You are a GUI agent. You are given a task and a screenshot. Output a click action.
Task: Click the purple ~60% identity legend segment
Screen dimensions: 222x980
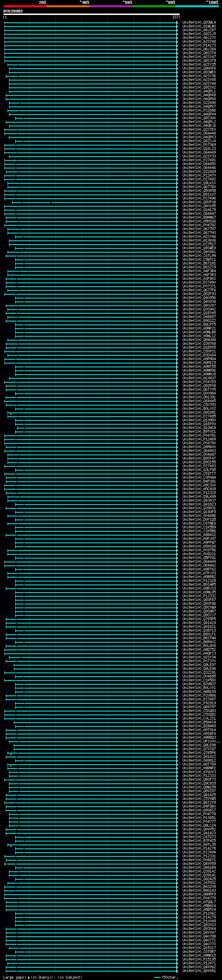[x=111, y=6]
